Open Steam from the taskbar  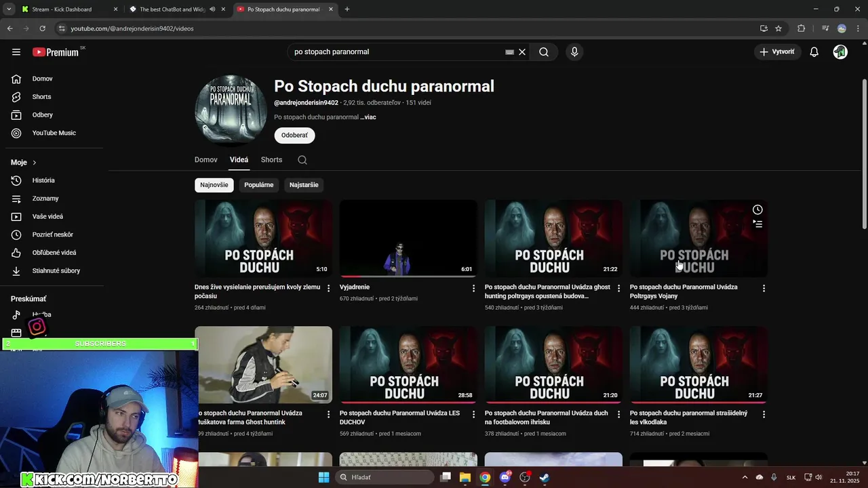(x=545, y=477)
